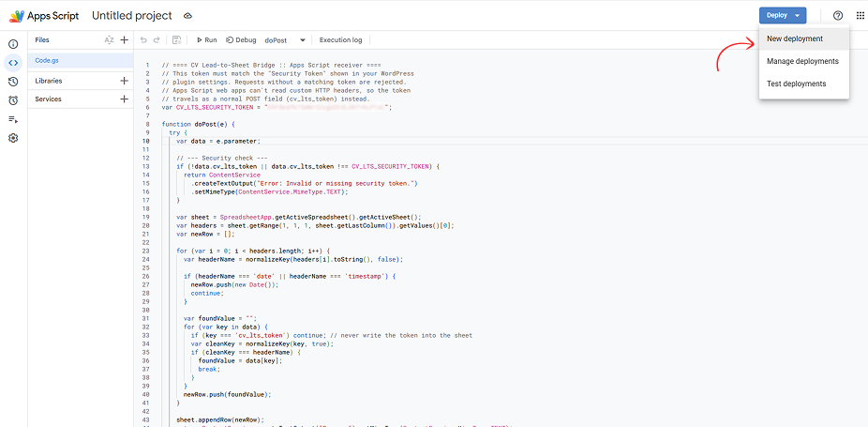The width and height of the screenshot is (868, 427).
Task: Run the selected function
Action: tap(207, 40)
